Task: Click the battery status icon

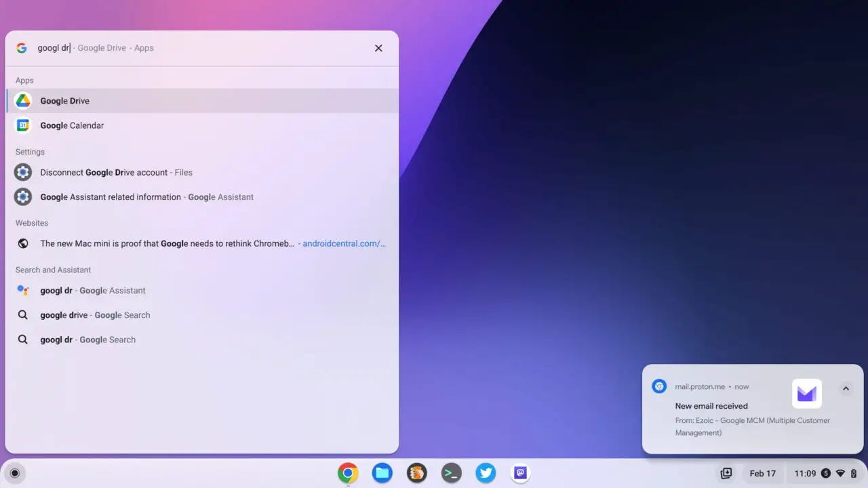Action: [x=854, y=474]
